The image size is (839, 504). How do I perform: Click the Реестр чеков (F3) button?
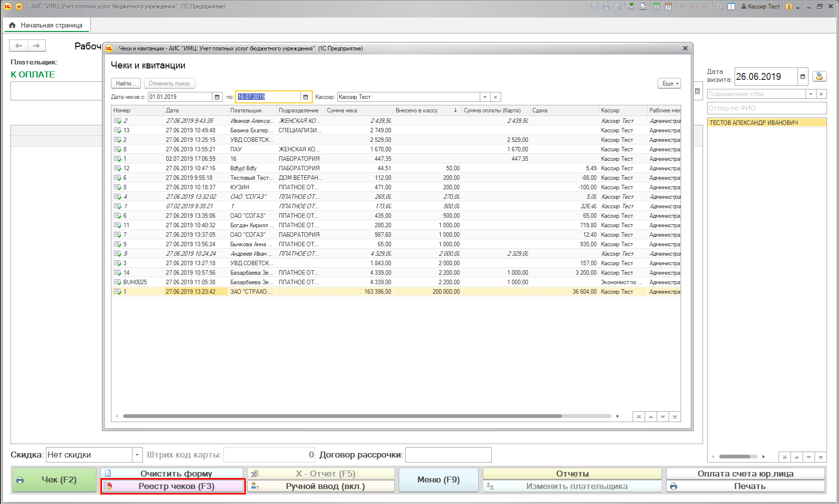point(173,486)
